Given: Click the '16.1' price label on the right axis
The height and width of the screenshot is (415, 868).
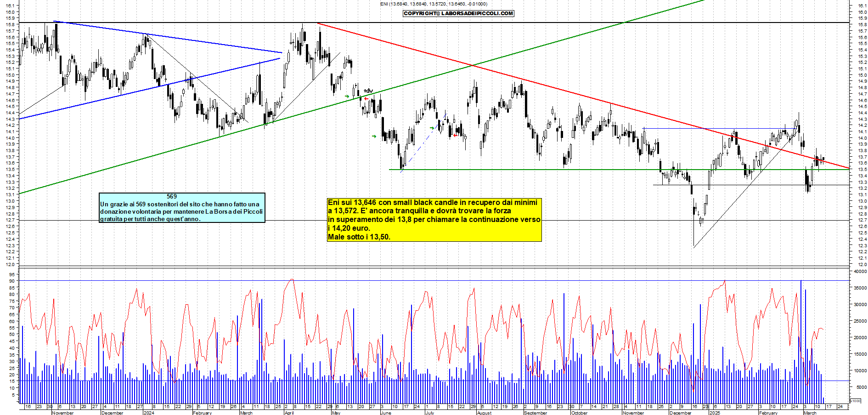Looking at the screenshot, I should coord(862,6).
